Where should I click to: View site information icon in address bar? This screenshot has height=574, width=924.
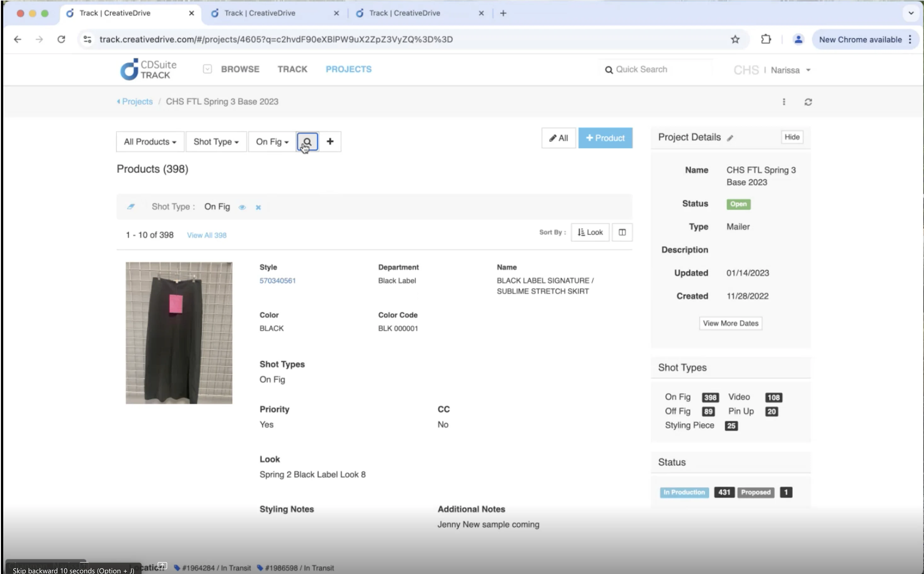point(87,39)
